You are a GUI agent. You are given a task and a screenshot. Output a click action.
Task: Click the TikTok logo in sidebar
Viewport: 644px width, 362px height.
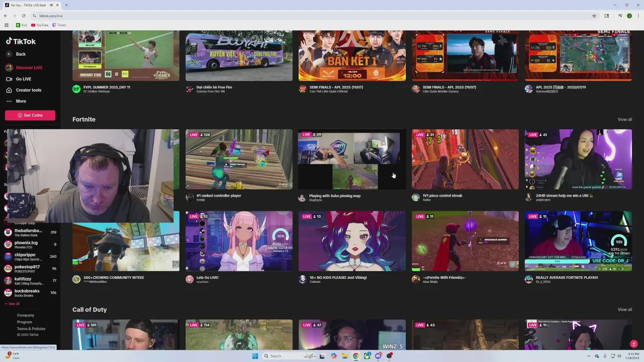pyautogui.click(x=21, y=41)
